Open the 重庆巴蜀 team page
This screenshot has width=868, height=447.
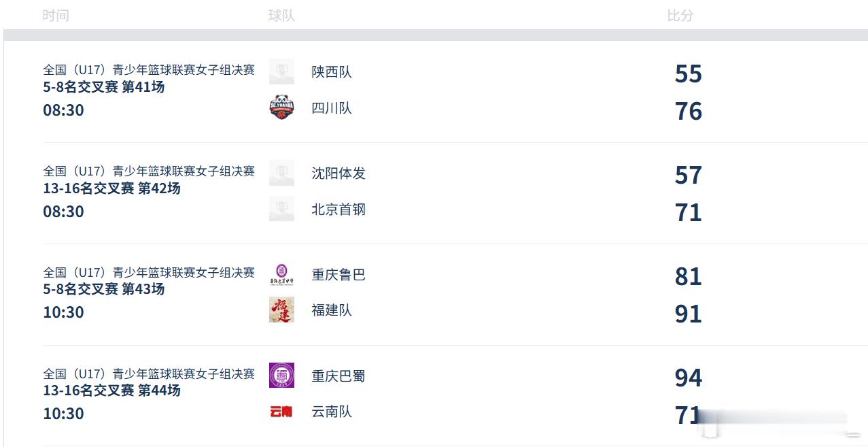coord(338,376)
